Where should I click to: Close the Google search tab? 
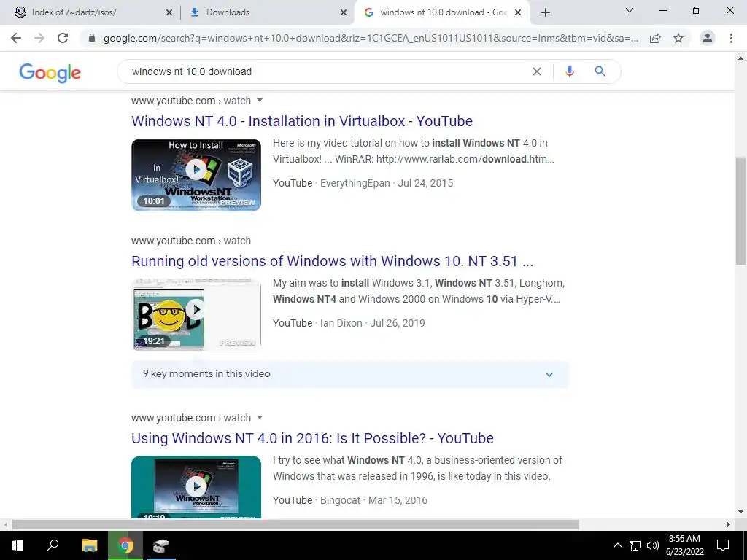tap(518, 13)
